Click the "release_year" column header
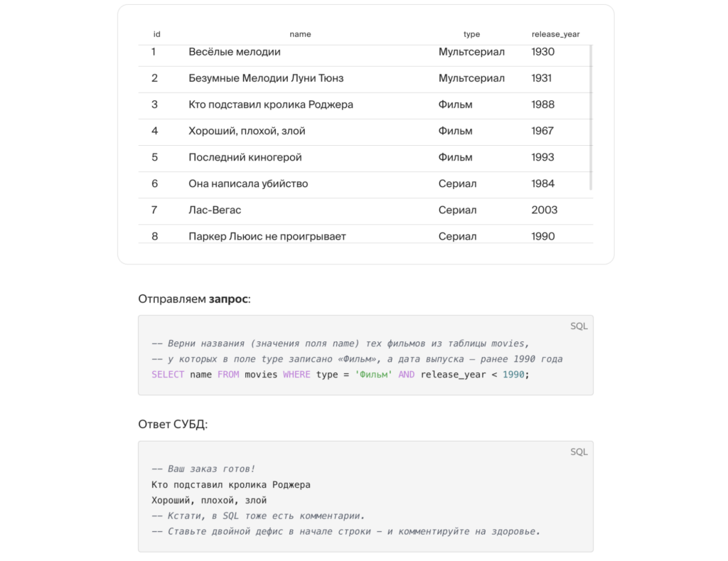Screen dimensions: 728x561 click(555, 34)
